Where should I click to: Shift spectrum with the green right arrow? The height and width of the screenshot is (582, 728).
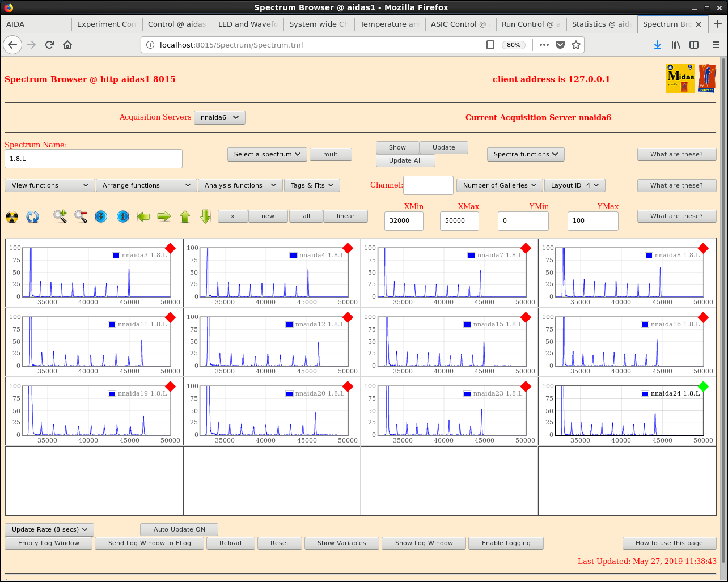[164, 216]
